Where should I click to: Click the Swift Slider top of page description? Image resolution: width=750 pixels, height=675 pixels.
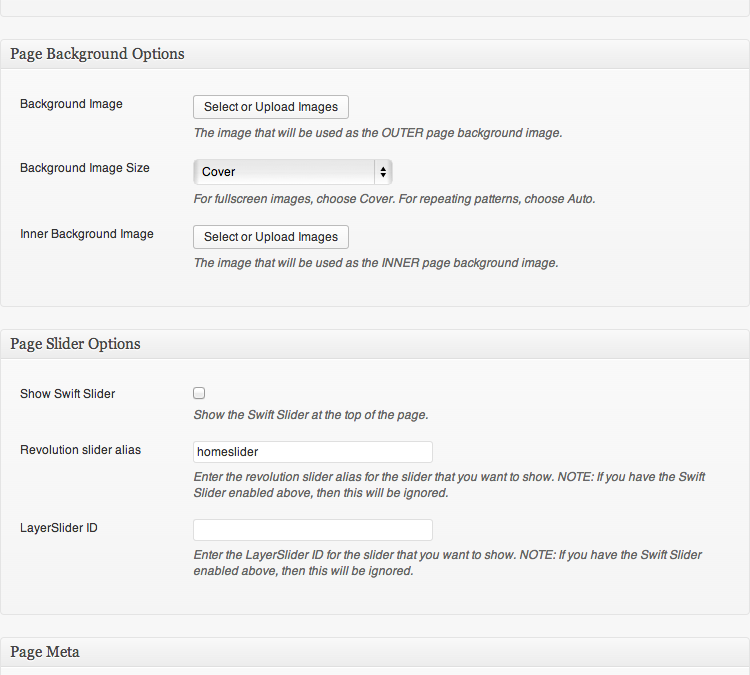[311, 415]
